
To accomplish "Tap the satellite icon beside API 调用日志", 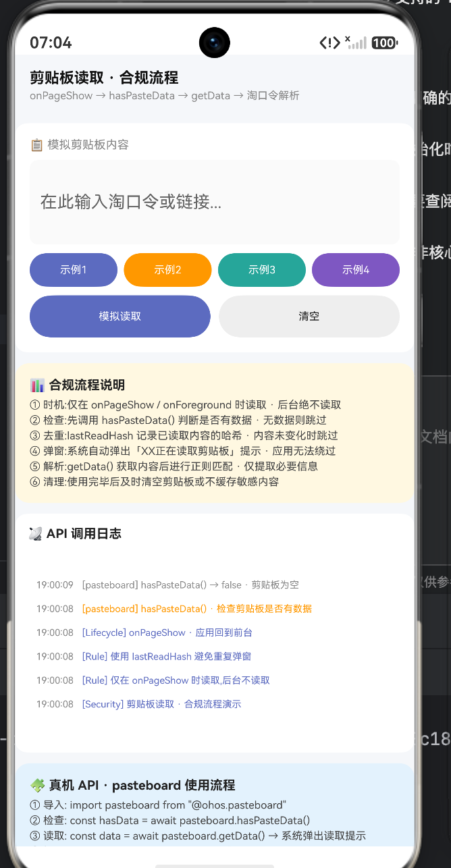I will (x=36, y=534).
